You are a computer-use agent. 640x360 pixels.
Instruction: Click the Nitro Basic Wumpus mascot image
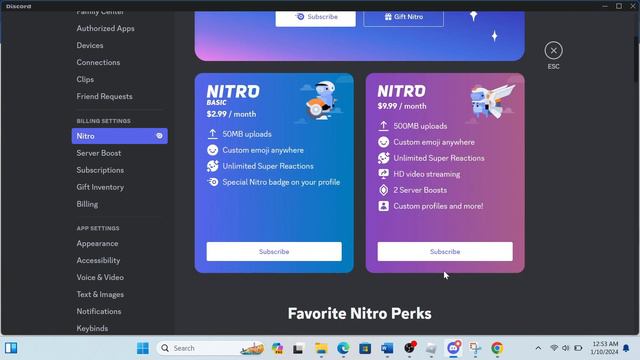[x=321, y=100]
